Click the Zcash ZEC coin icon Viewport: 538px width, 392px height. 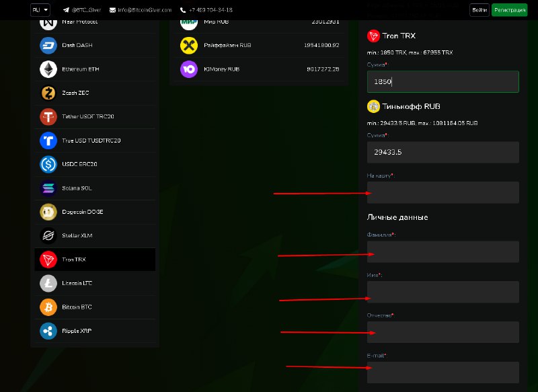click(x=48, y=93)
